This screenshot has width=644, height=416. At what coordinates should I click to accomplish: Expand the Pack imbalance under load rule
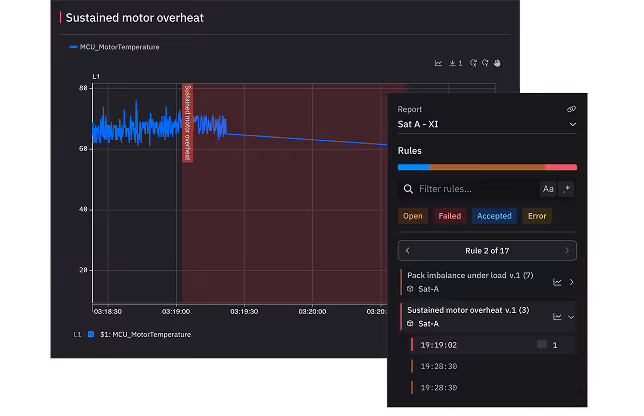[x=571, y=282]
